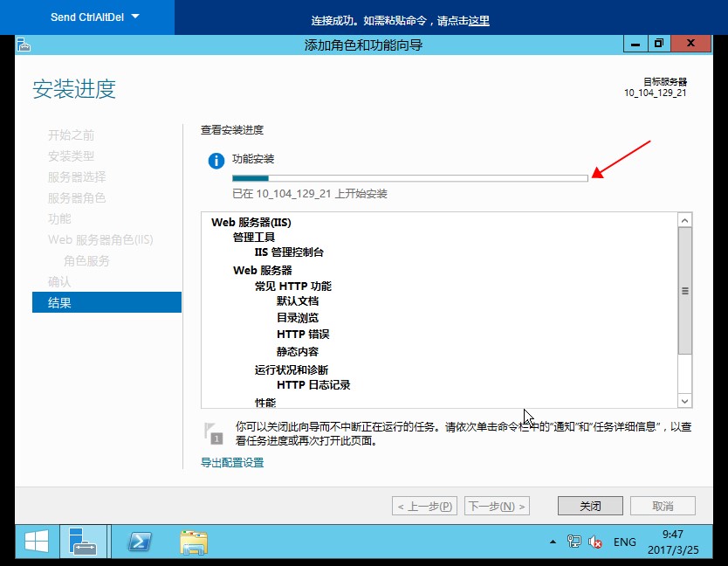The height and width of the screenshot is (566, 728).
Task: Show hidden tray icons arrow
Action: point(553,542)
